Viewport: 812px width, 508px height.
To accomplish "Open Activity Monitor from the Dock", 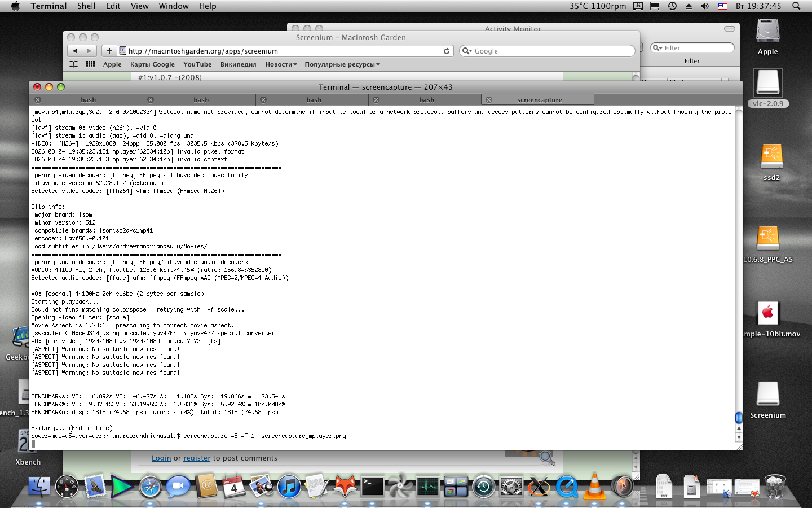I will (427, 486).
